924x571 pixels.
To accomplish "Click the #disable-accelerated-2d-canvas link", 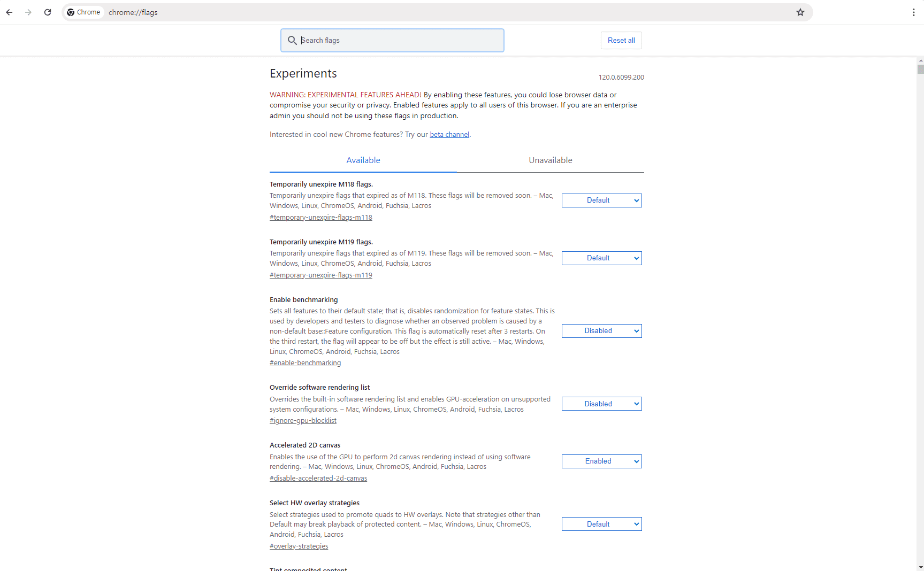I will pyautogui.click(x=318, y=479).
